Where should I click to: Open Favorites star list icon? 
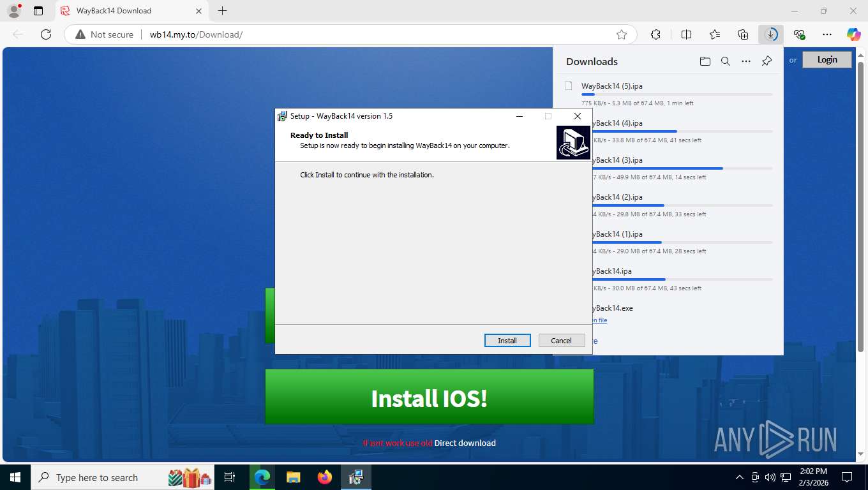715,34
